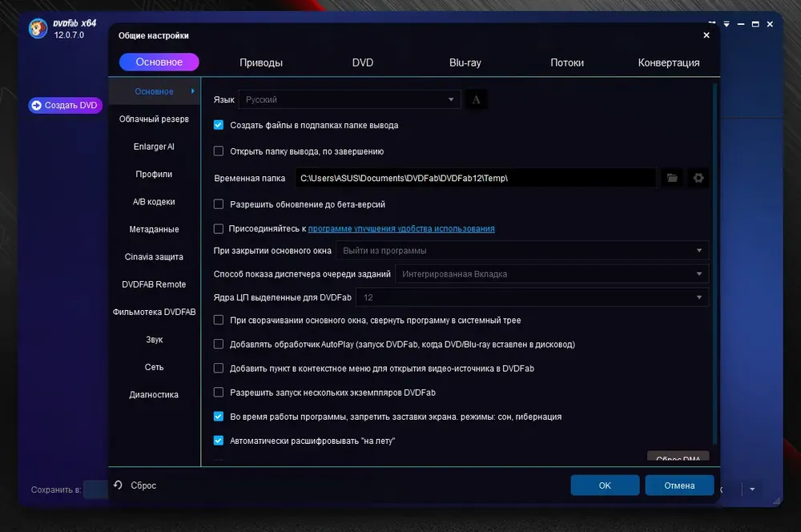
Task: Open the usability improvement program link
Action: [401, 228]
